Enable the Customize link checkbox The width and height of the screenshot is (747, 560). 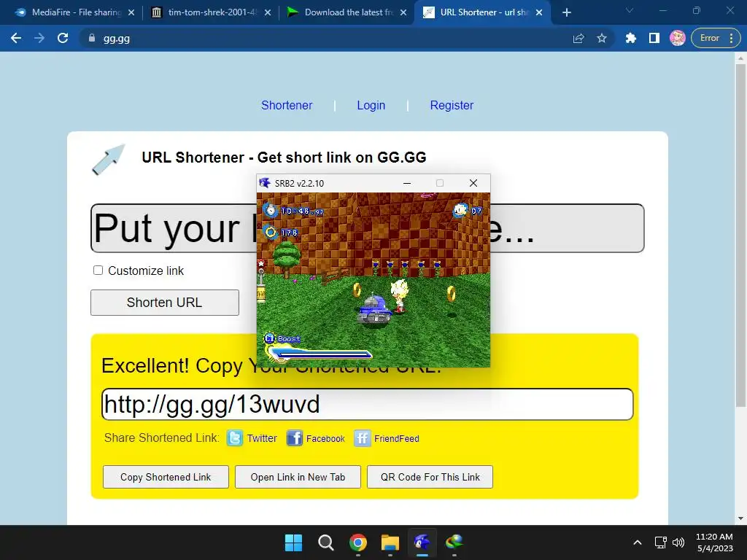pyautogui.click(x=98, y=271)
